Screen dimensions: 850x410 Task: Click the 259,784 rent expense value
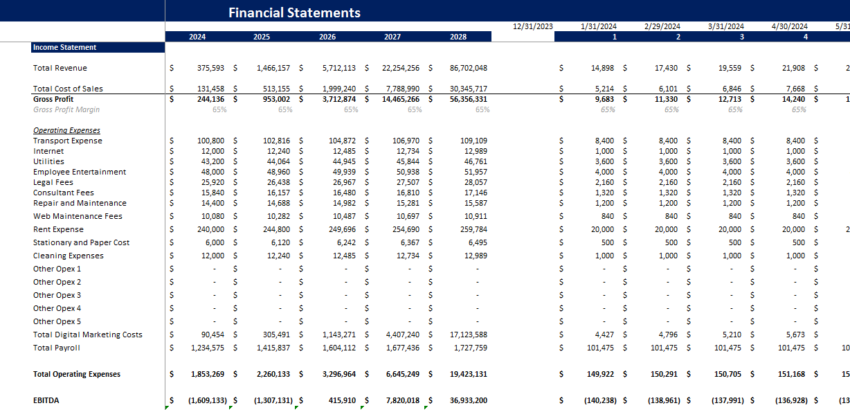pos(473,229)
